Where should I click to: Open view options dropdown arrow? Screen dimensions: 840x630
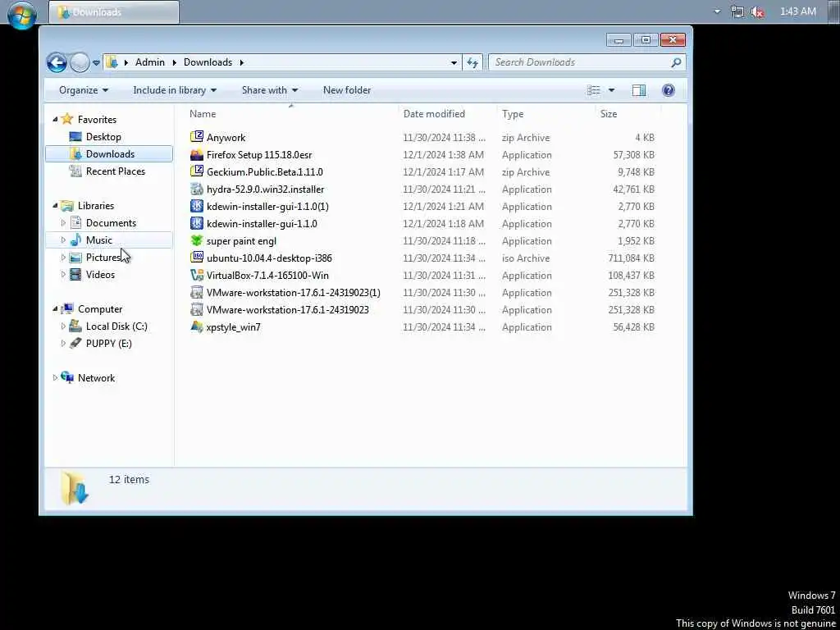(611, 90)
